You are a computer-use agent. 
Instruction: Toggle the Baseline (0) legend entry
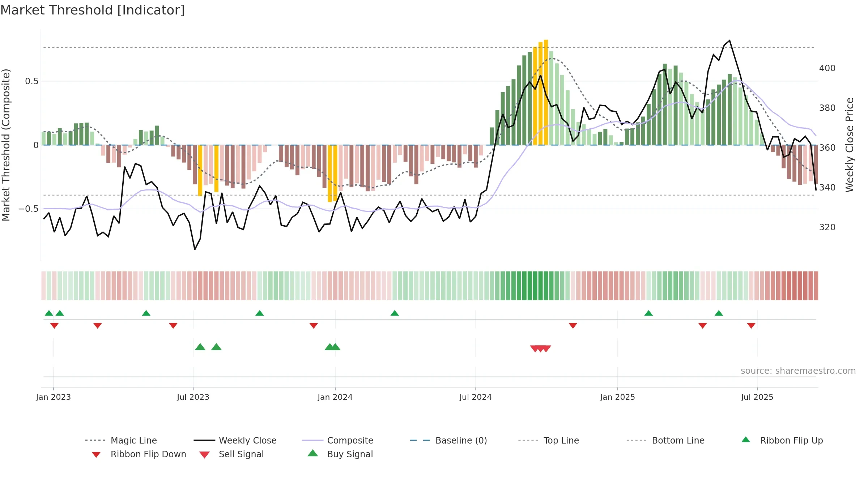pos(448,440)
